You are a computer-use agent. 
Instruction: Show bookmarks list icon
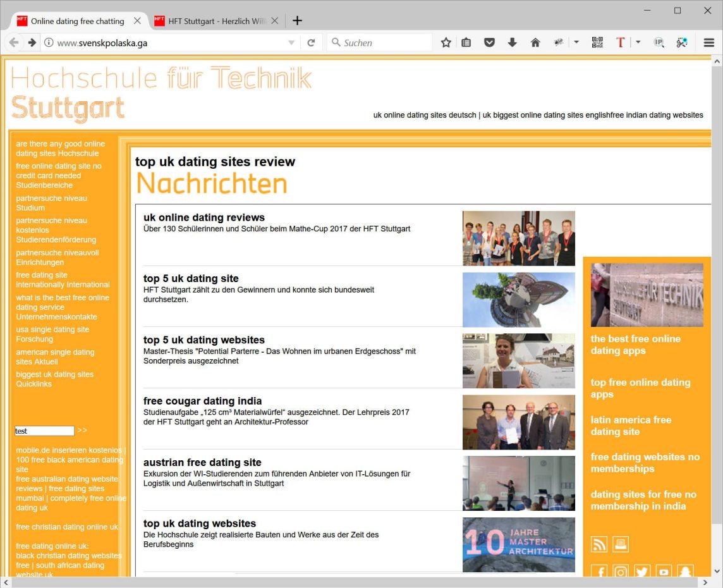click(x=466, y=42)
